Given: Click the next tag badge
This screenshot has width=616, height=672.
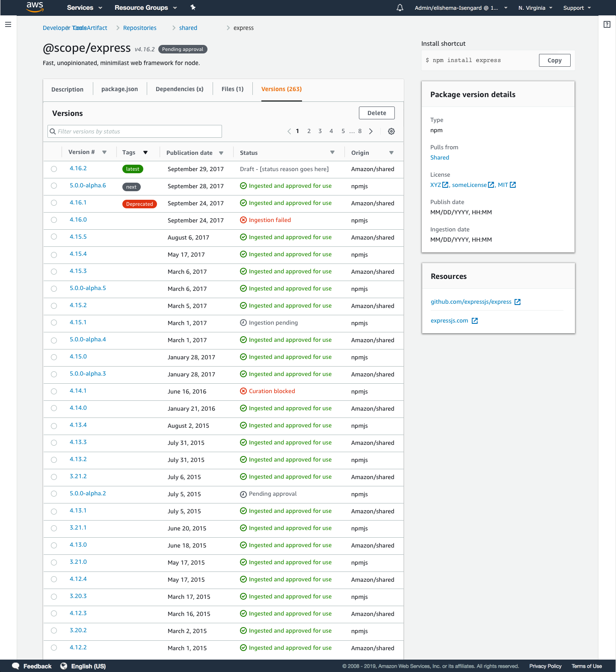Looking at the screenshot, I should (131, 187).
